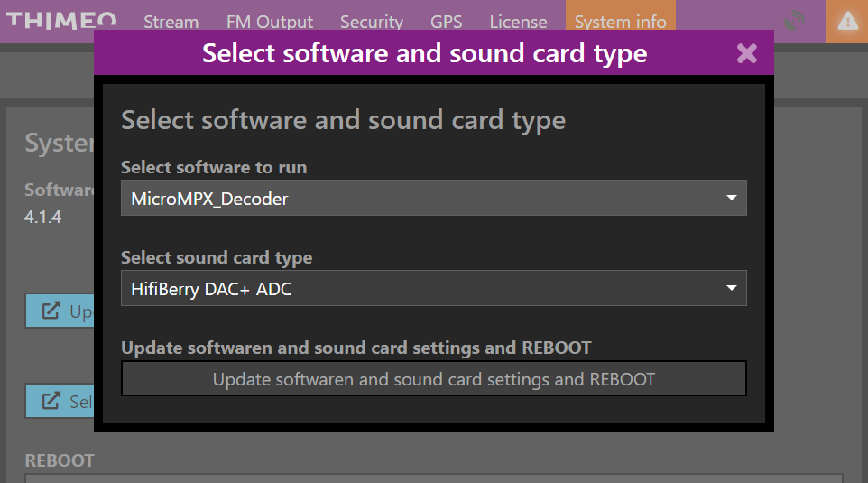
Task: Close the sound card type dialog
Action: (746, 53)
